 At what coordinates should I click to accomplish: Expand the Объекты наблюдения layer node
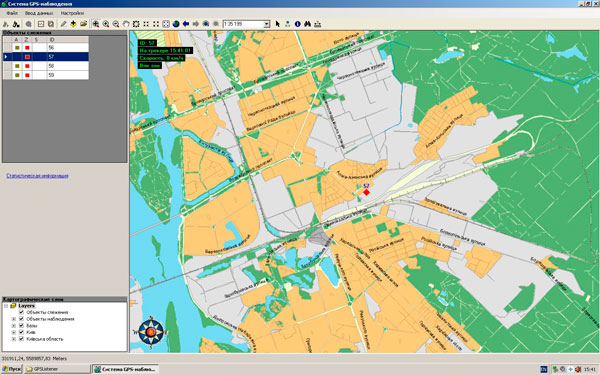14,319
